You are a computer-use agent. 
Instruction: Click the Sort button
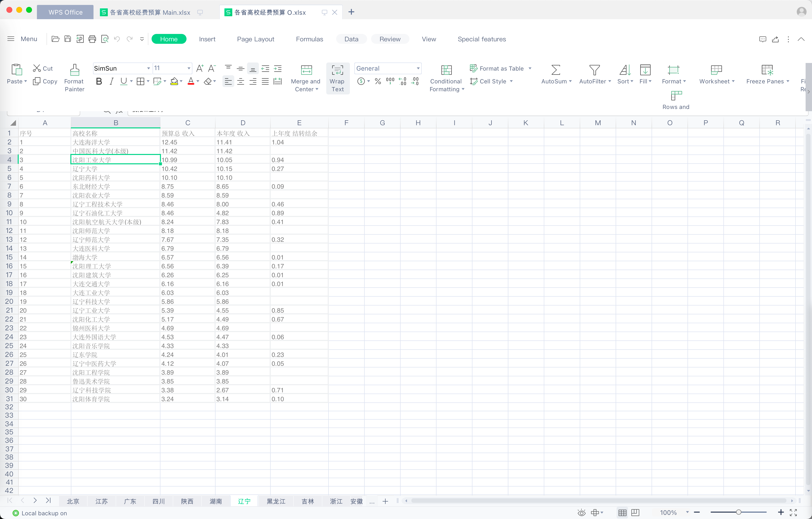point(625,75)
